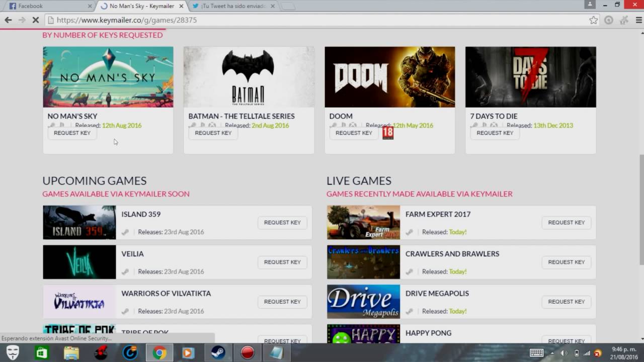Open the NO MAN'S SKY title link
Screen dimensions: 644x362
pyautogui.click(x=72, y=116)
